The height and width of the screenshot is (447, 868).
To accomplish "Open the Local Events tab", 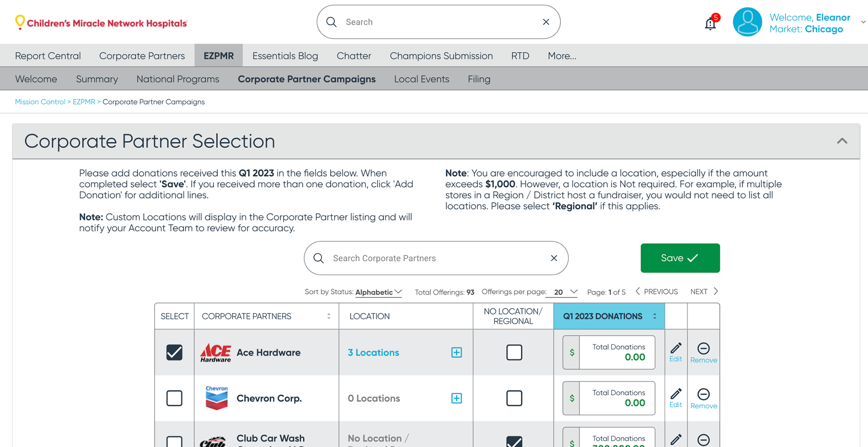I will coord(421,79).
